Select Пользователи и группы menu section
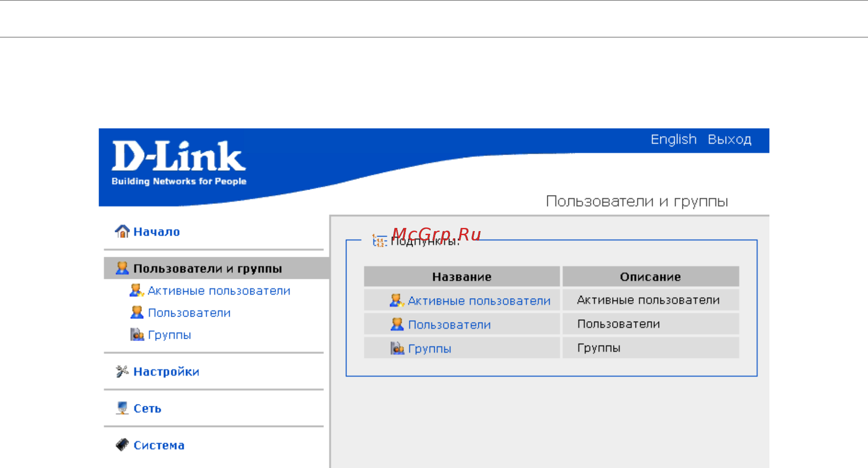This screenshot has width=868, height=468. tap(207, 268)
